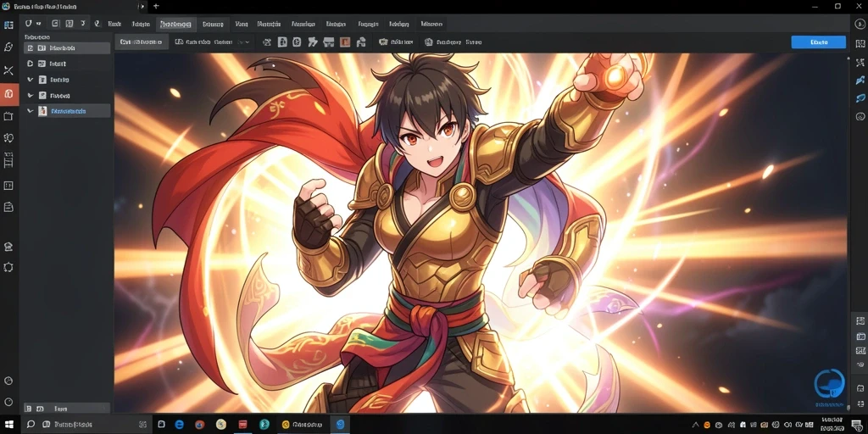Open the first menu item in the menu bar
Screen dimensions: 868x434
point(114,24)
